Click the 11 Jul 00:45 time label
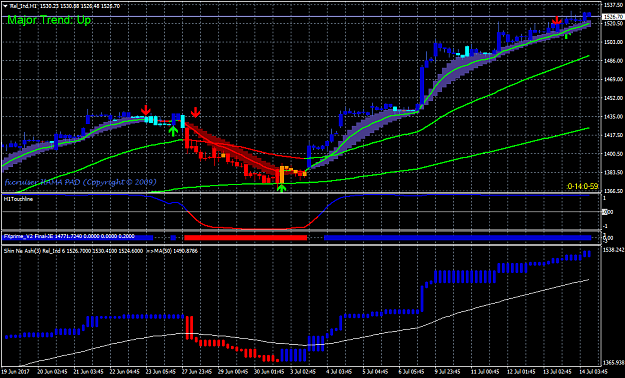 [485, 371]
